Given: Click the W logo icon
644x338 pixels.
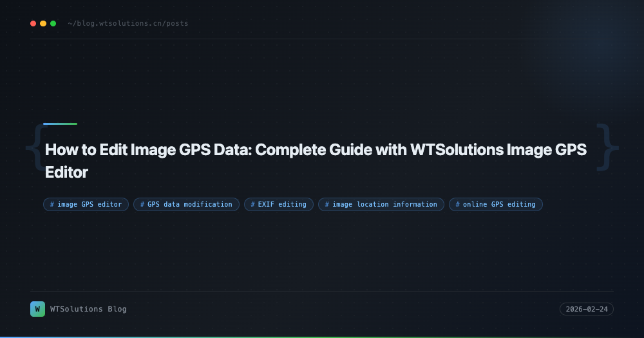Looking at the screenshot, I should (38, 309).
